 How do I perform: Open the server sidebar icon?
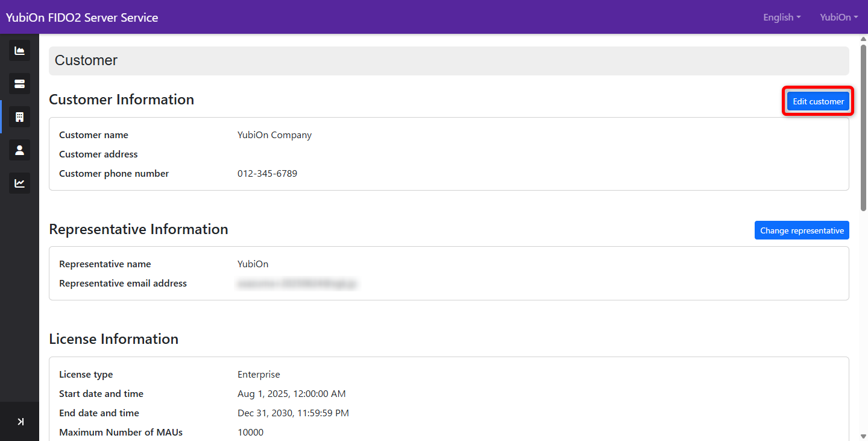point(19,84)
